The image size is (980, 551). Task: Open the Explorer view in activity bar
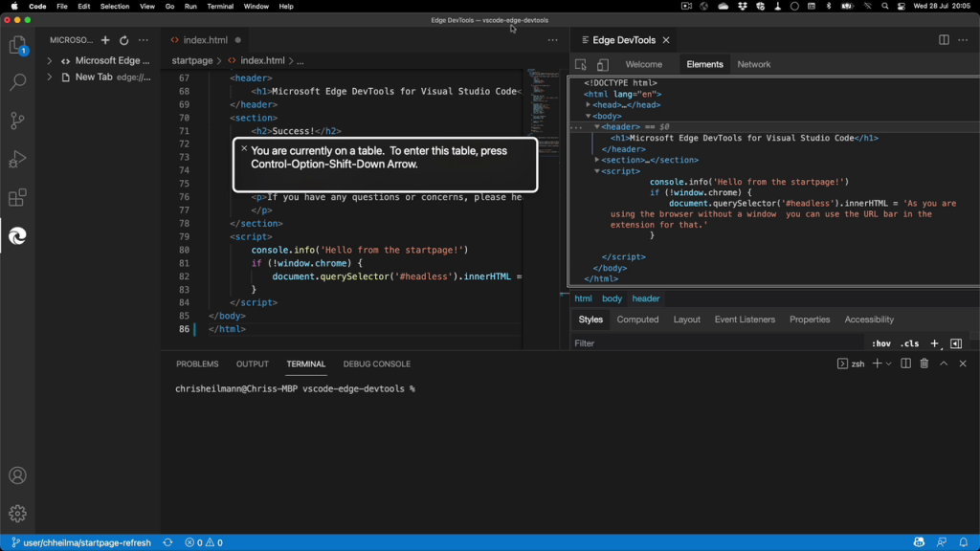(x=17, y=45)
